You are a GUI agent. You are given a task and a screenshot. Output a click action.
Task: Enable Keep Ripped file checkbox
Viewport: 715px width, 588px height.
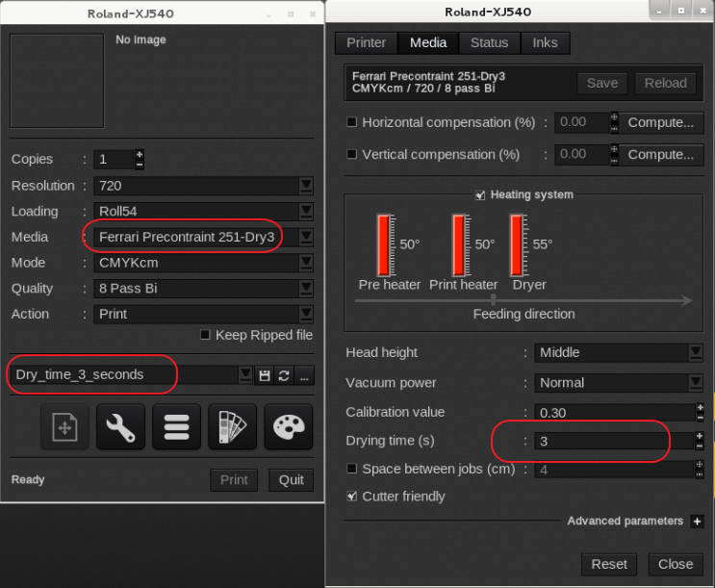pyautogui.click(x=205, y=335)
